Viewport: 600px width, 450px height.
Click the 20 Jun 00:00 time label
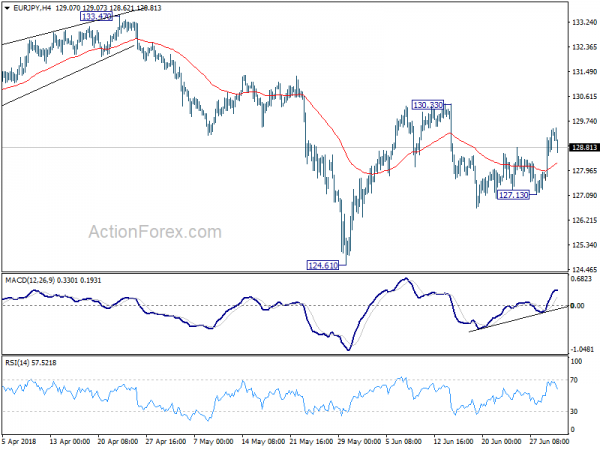point(502,442)
